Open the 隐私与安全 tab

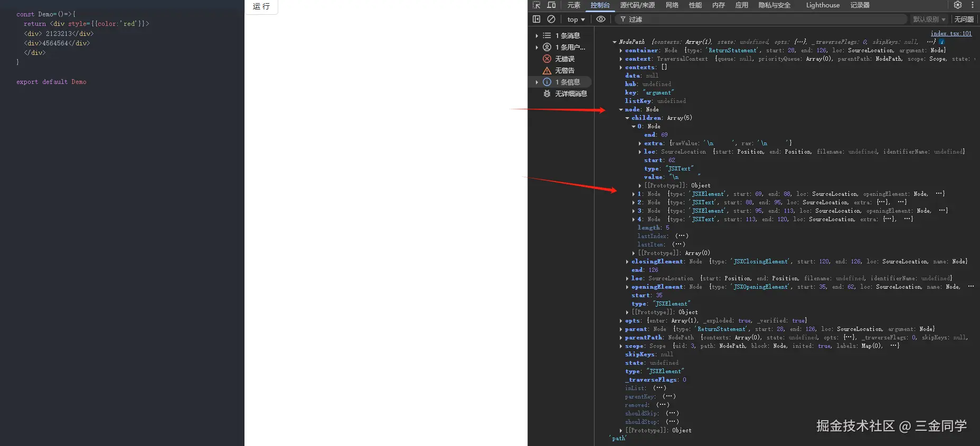(774, 5)
